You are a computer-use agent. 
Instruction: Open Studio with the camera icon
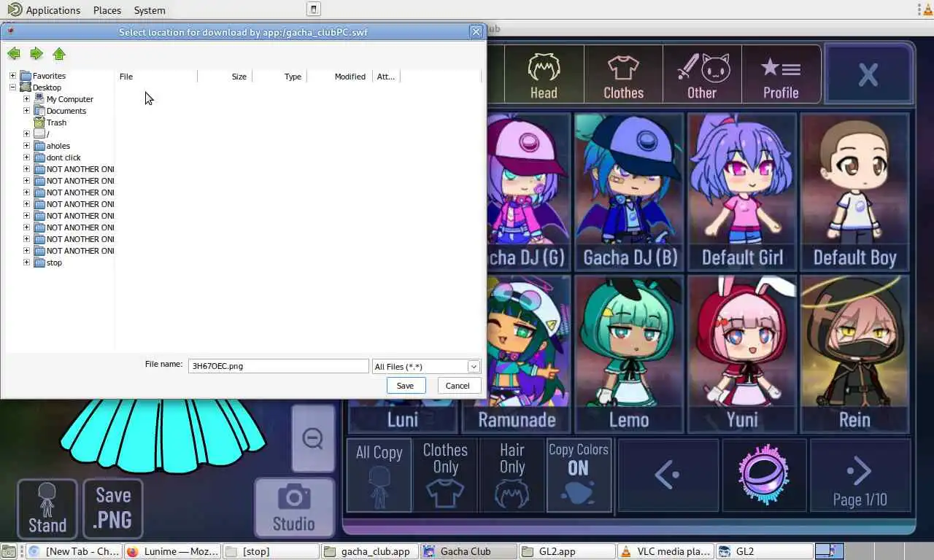[x=293, y=507]
